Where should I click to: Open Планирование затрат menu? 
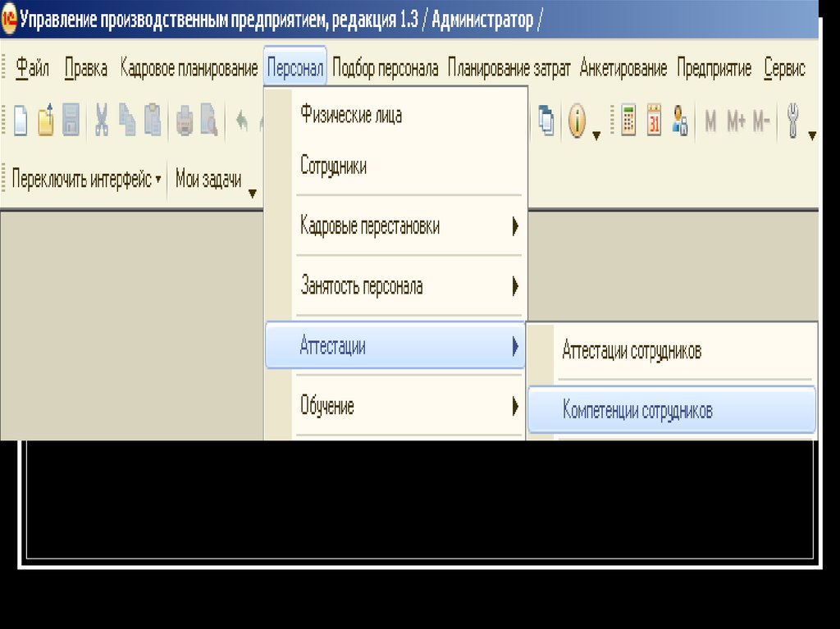509,69
